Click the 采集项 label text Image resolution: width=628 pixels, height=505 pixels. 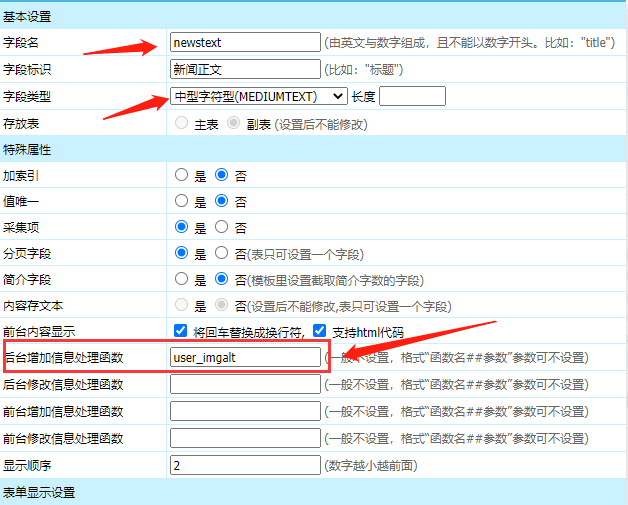(21, 227)
